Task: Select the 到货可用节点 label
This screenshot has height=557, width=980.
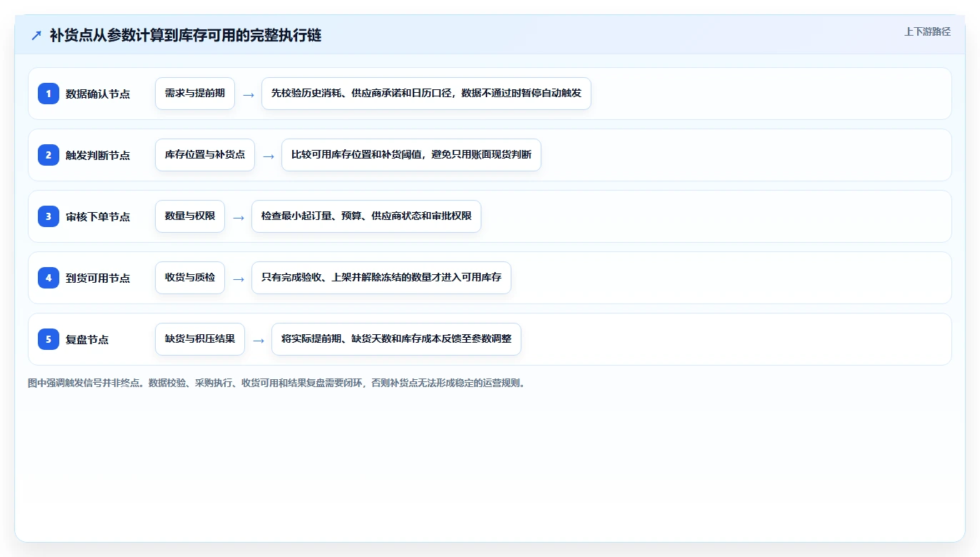Action: click(x=98, y=278)
